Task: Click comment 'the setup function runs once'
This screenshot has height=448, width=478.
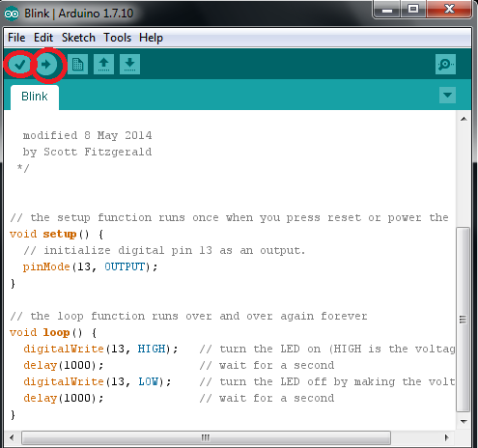Action: coord(125,218)
